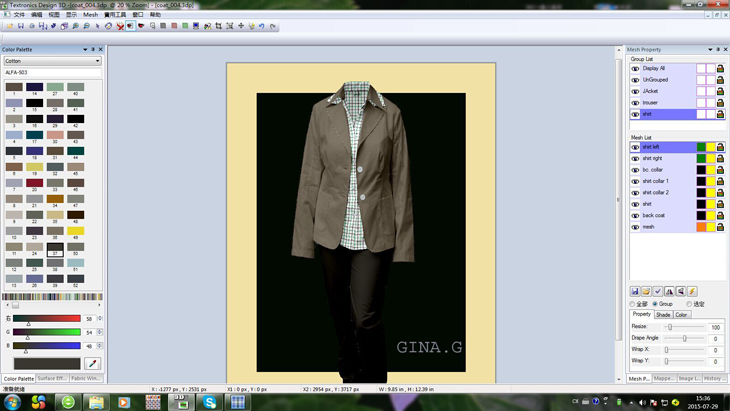Image resolution: width=730 pixels, height=411 pixels.
Task: Open Color Palette panel options arrow
Action: coord(85,49)
